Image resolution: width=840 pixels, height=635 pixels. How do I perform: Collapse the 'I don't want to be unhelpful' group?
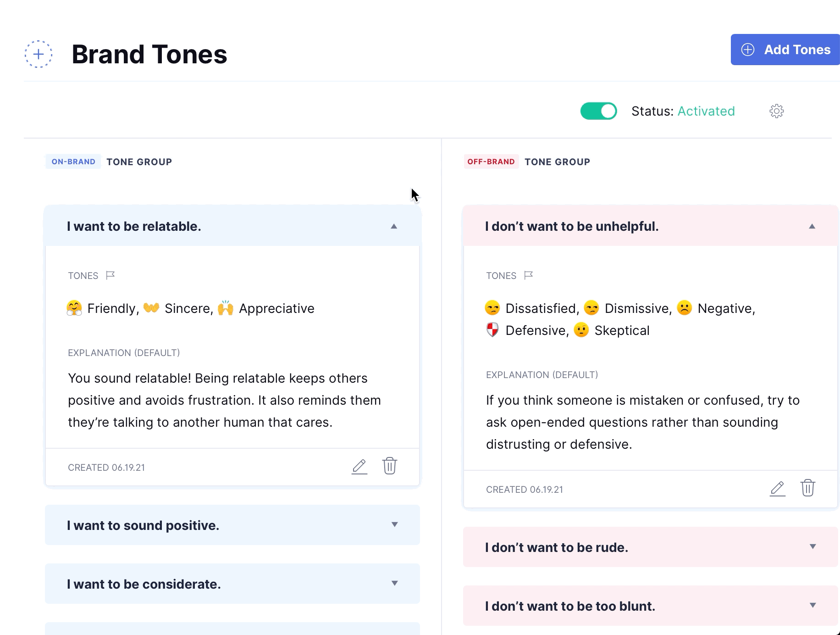(x=812, y=226)
